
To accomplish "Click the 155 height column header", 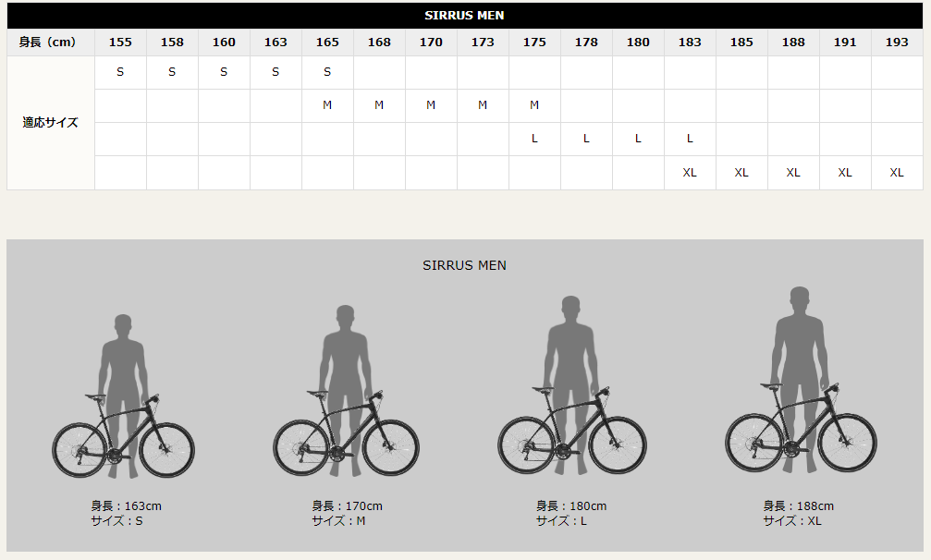I will [x=120, y=43].
